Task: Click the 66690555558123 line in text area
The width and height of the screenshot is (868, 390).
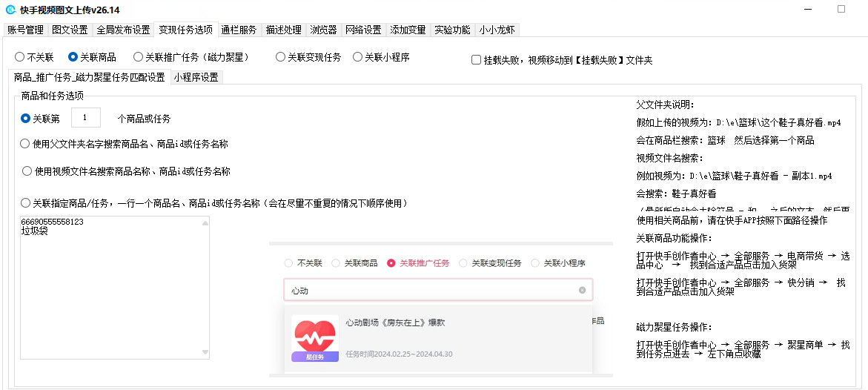Action: pos(52,222)
